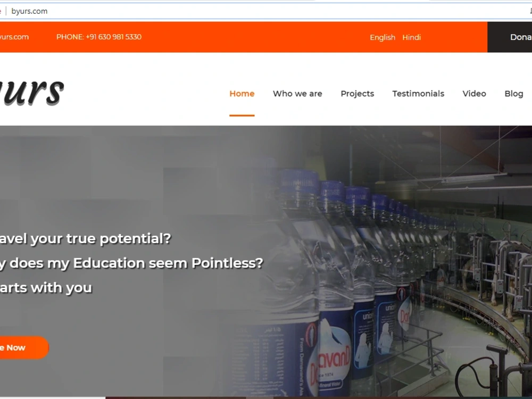Click the byurs site logo
Screen dimensions: 532x399
[x=31, y=92]
